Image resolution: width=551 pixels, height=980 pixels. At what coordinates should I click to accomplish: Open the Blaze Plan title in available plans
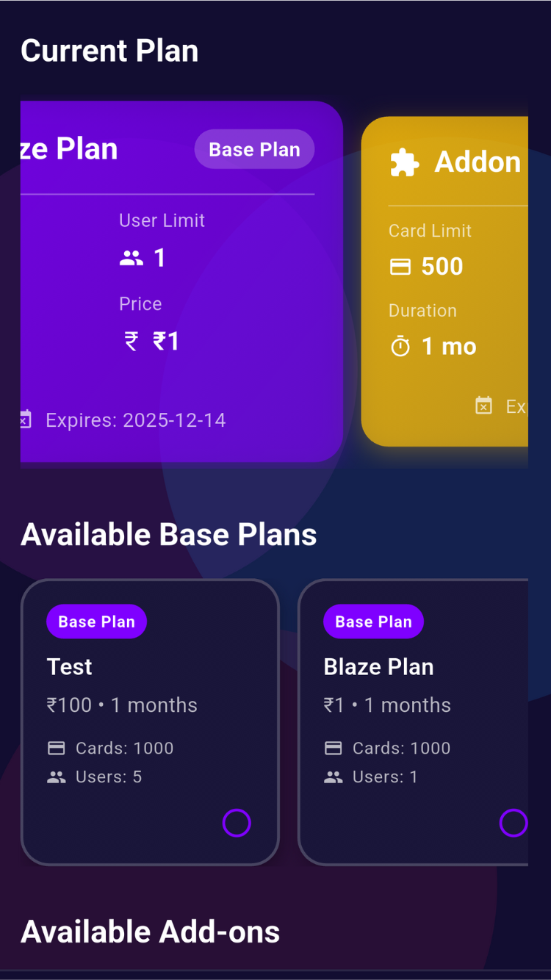(378, 667)
